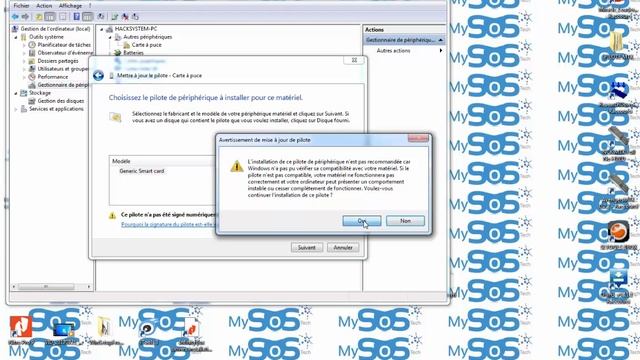Expand the Performance node arrow
This screenshot has width=640, height=360.
[24, 77]
